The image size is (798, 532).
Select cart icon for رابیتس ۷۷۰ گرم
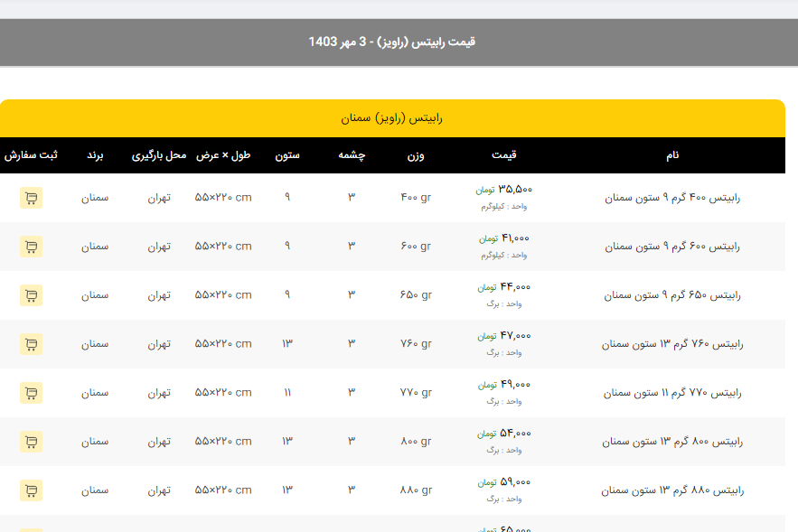click(31, 393)
